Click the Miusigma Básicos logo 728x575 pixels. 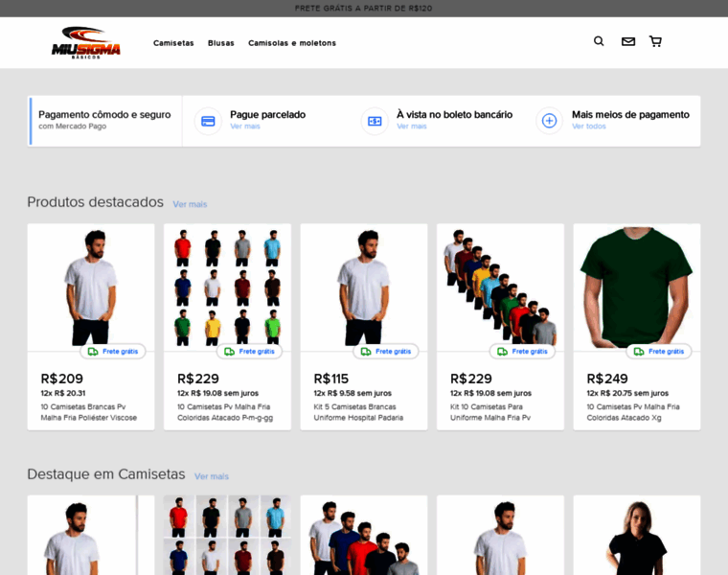click(x=86, y=43)
